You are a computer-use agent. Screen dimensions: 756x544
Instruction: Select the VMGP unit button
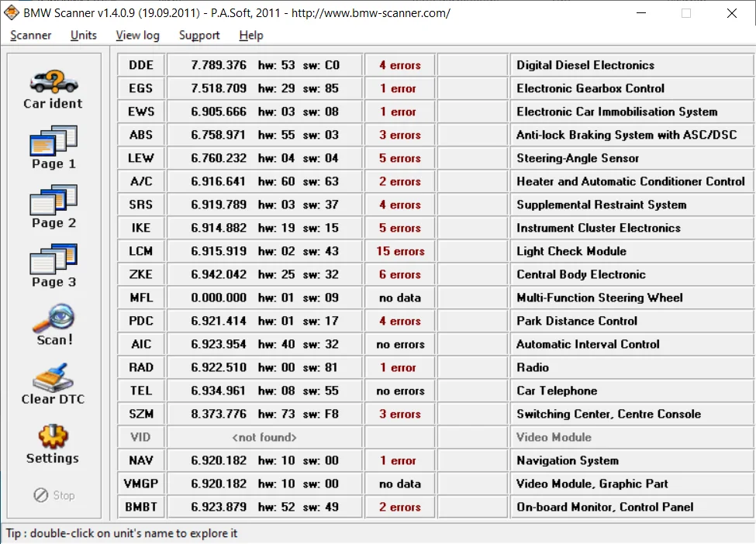click(x=141, y=484)
